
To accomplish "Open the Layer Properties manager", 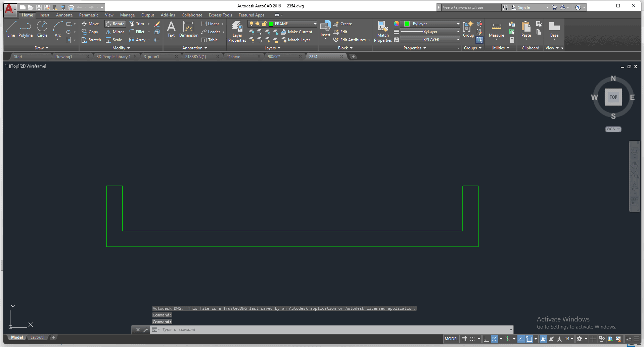I will [237, 32].
